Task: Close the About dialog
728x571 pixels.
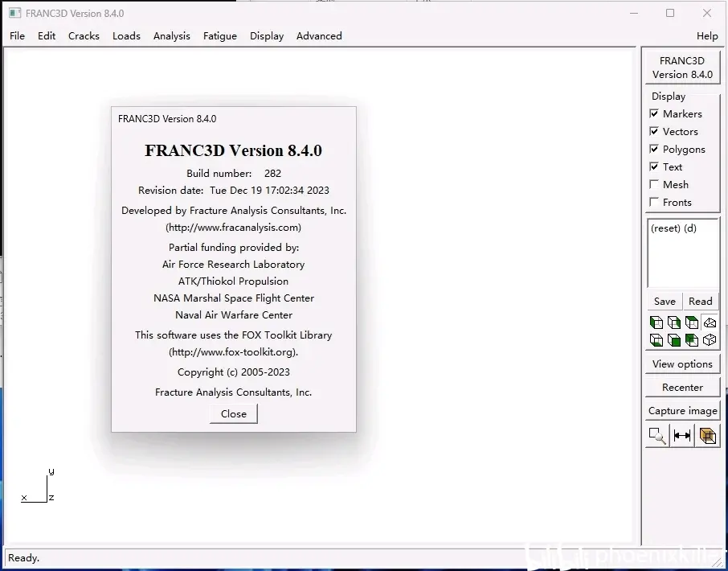Action: click(234, 414)
